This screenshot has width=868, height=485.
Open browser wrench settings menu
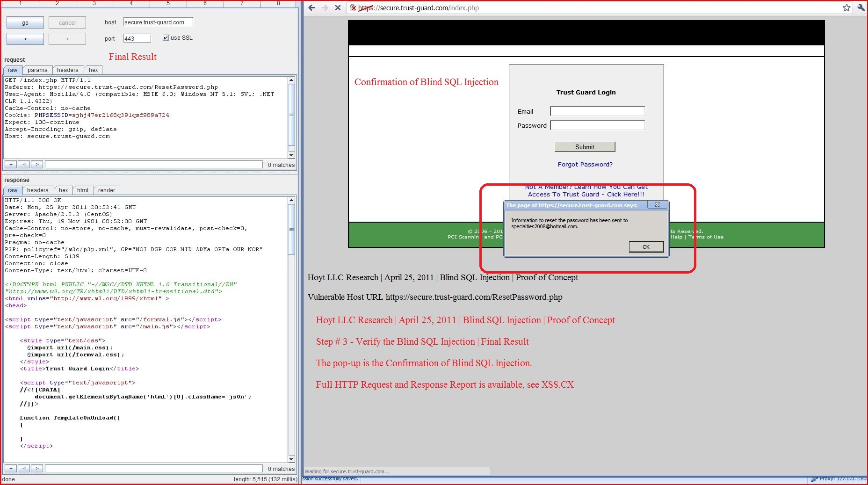[x=861, y=8]
